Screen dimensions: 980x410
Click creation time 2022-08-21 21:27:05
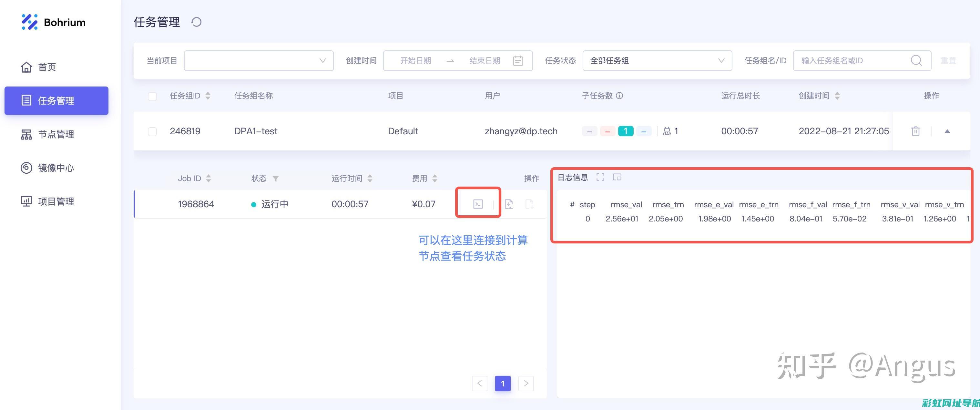tap(843, 131)
